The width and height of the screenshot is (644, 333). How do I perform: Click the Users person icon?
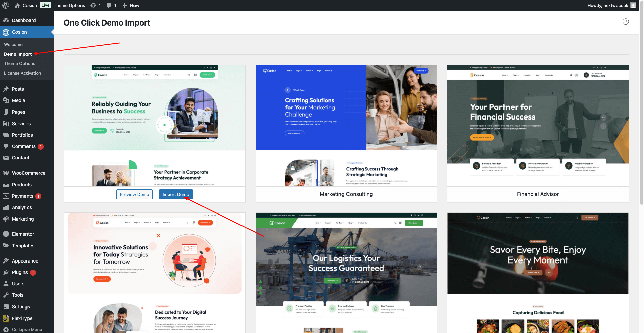point(6,284)
